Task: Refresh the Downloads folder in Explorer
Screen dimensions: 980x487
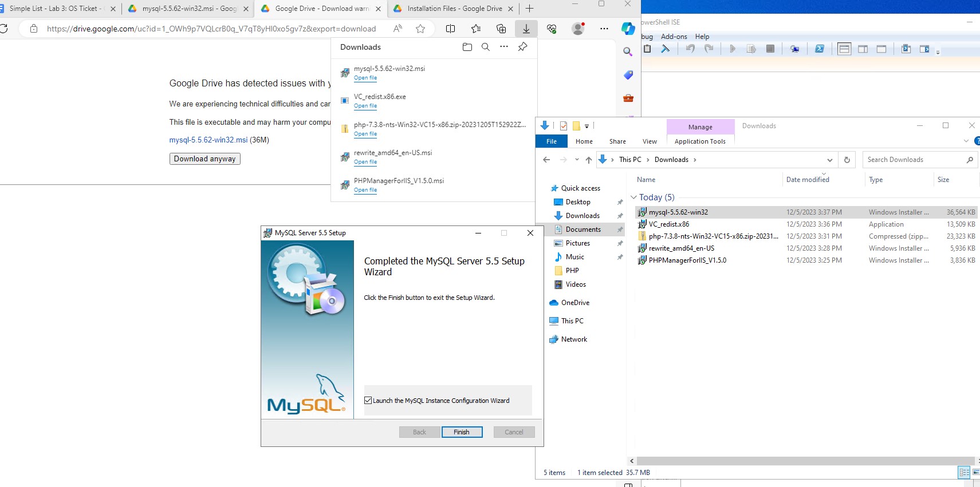Action: coord(847,160)
